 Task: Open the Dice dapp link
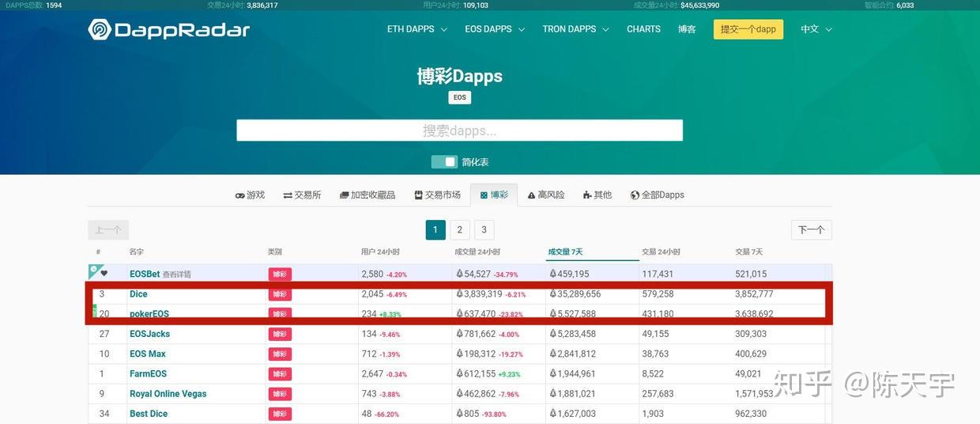point(138,294)
